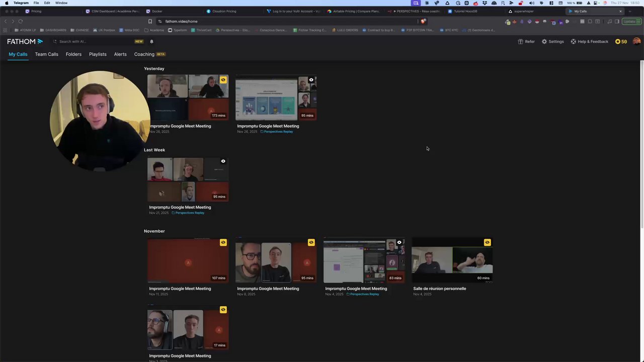
Task: Open Perspectives Replay folder of Nov 4 call
Action: (363, 294)
